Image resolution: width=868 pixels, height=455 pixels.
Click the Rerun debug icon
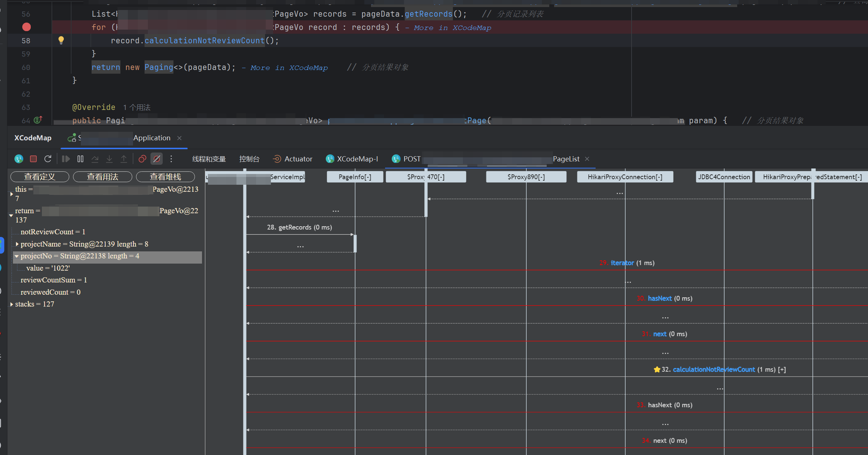[x=48, y=159]
